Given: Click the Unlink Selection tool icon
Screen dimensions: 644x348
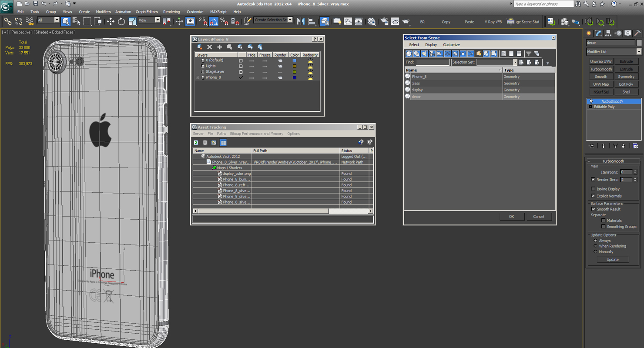Looking at the screenshot, I should coord(19,21).
